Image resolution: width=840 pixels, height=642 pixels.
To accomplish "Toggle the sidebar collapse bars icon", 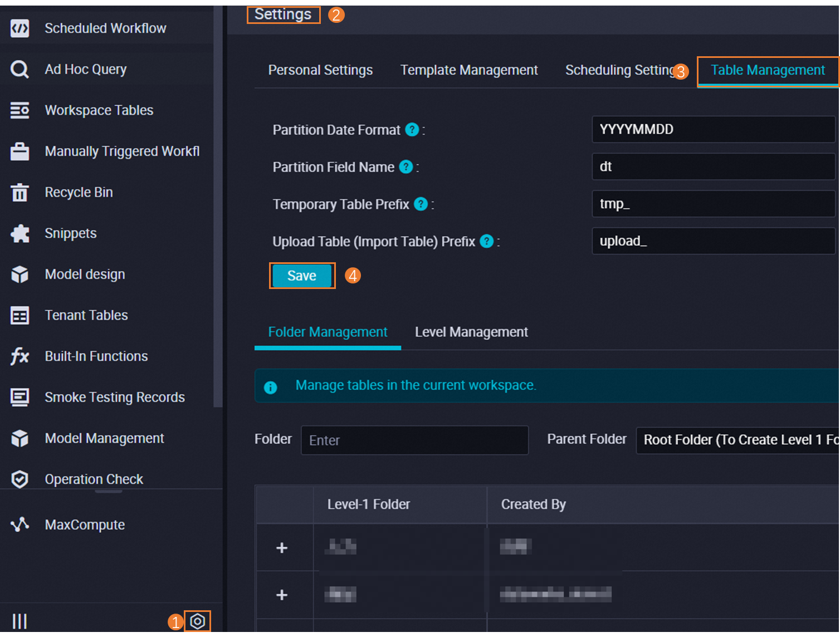I will 20,621.
